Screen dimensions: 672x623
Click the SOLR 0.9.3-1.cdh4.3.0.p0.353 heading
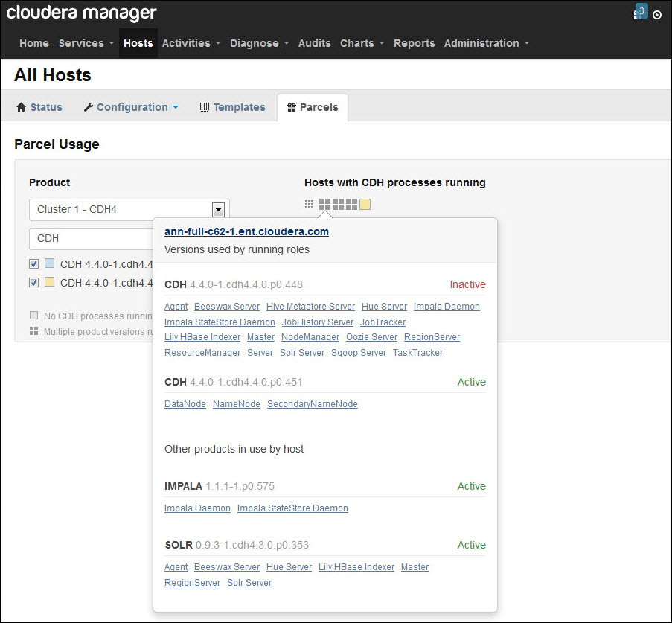pyautogui.click(x=237, y=545)
